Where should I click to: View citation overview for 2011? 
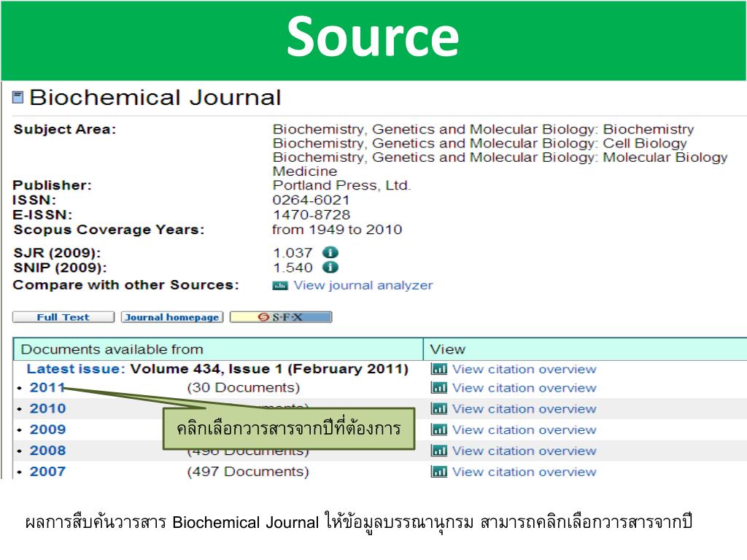point(524,388)
